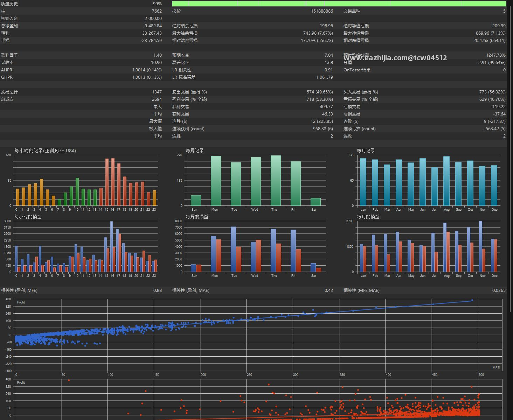This screenshot has width=513, height=420.
Task: Click the value -2.91 (99.64%)
Action: coord(491,63)
